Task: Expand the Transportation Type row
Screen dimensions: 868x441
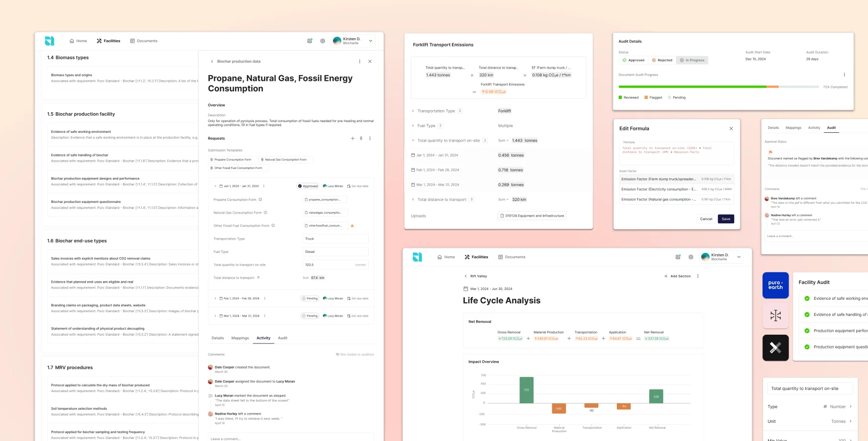Action: [x=413, y=111]
